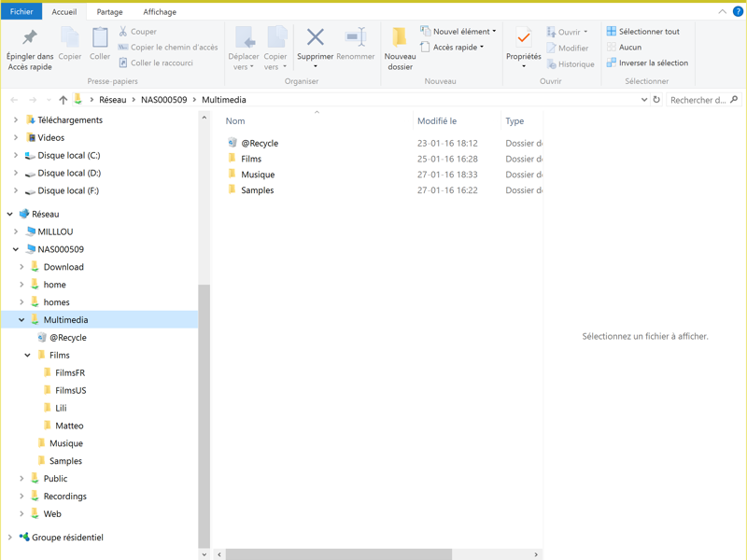This screenshot has width=747, height=560.
Task: Click the refresh icon in address bar
Action: point(656,100)
